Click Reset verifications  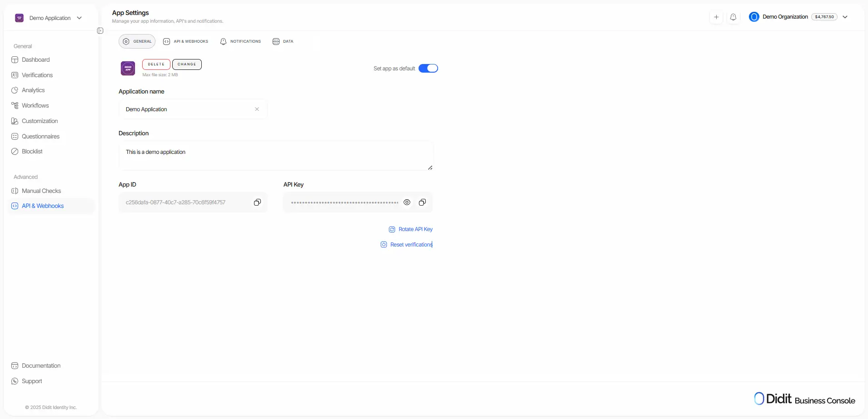click(x=406, y=244)
